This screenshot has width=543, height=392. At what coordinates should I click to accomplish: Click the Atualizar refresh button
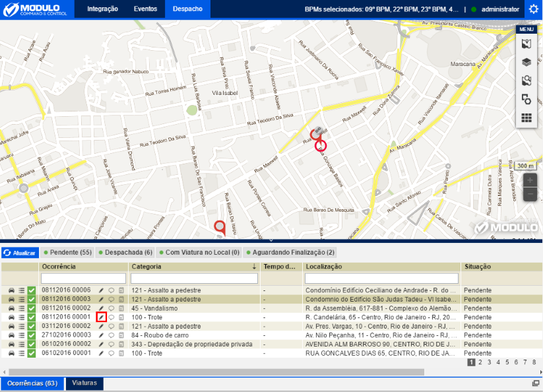(20, 253)
